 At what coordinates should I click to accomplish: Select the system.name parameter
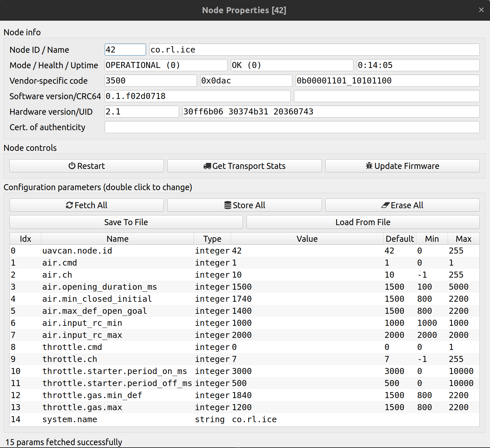[70, 419]
